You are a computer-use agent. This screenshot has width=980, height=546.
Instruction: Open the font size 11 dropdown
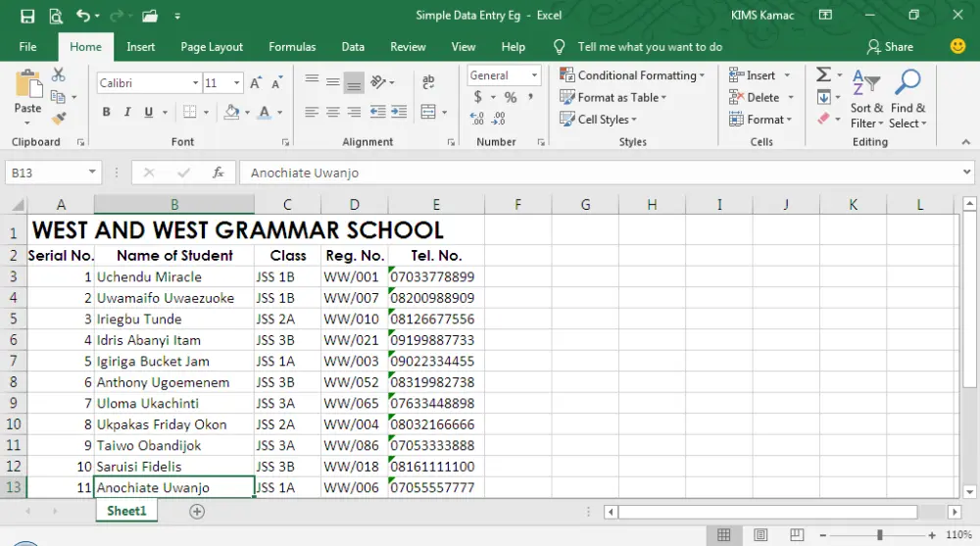(237, 83)
